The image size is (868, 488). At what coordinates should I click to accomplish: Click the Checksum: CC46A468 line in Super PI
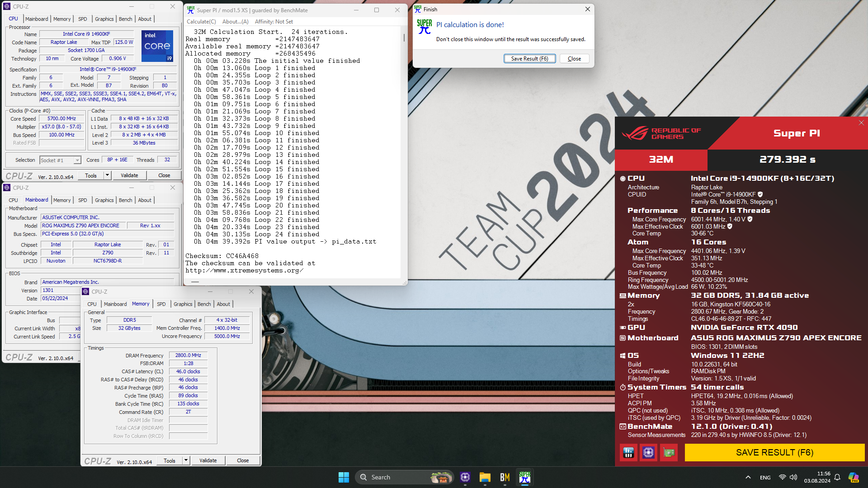pyautogui.click(x=222, y=256)
